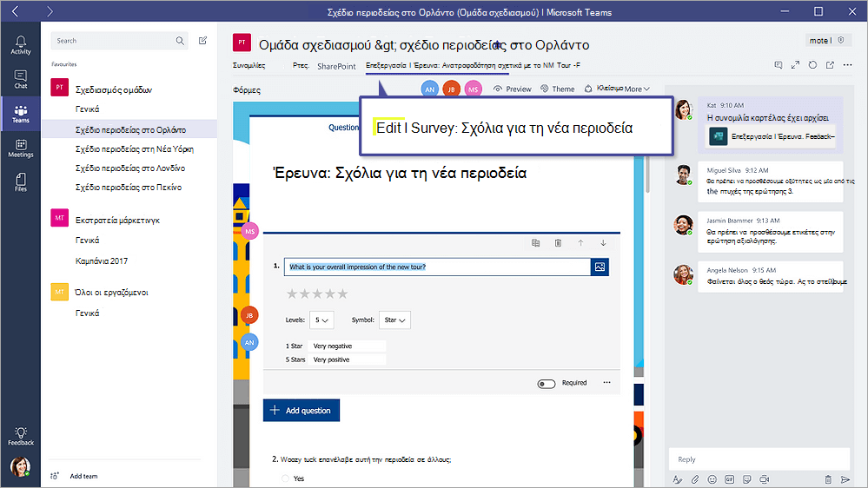868x488 pixels.
Task: Click the AN collaborator avatar in toolbar
Action: pos(429,89)
